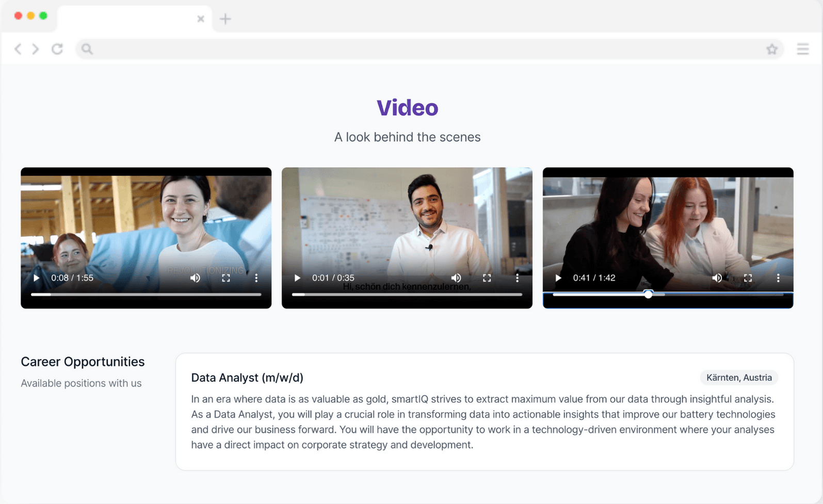Mute the middle video's sound
Image resolution: width=823 pixels, height=504 pixels.
point(456,278)
